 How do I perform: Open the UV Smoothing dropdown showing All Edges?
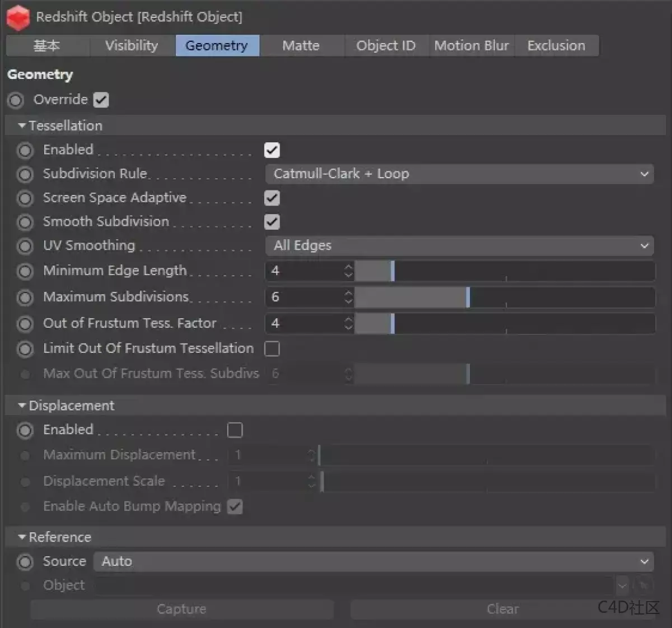click(x=459, y=245)
